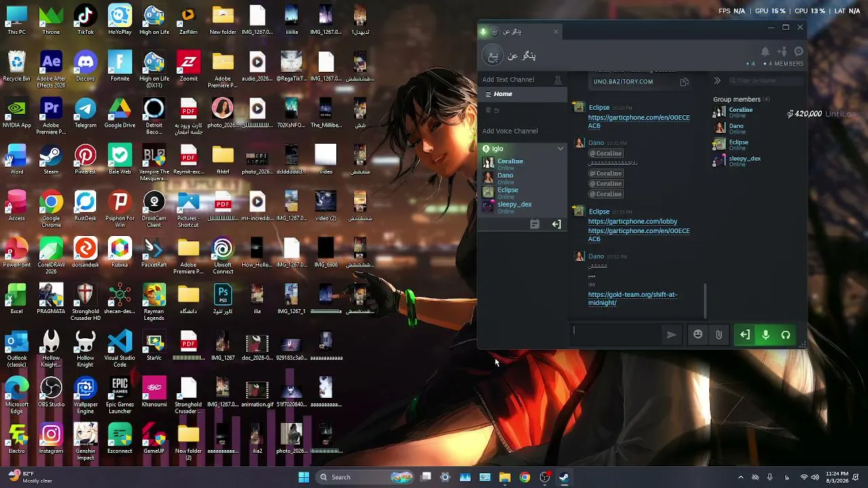Click Add Voice Channel
Image resolution: width=868 pixels, height=488 pixels.
pyautogui.click(x=510, y=131)
